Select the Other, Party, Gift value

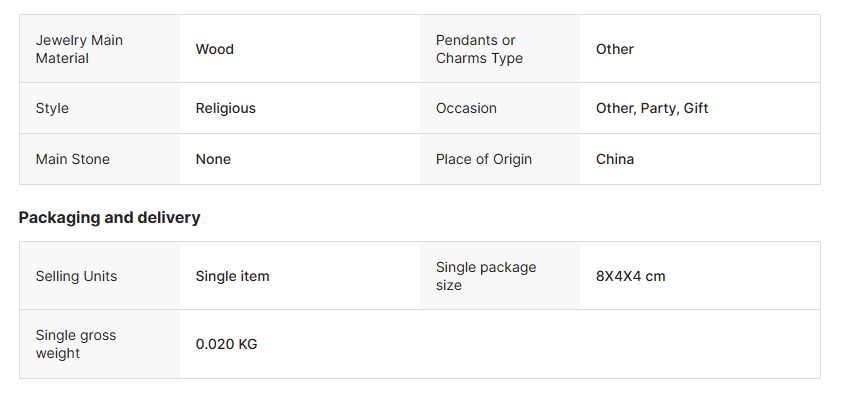tap(652, 108)
